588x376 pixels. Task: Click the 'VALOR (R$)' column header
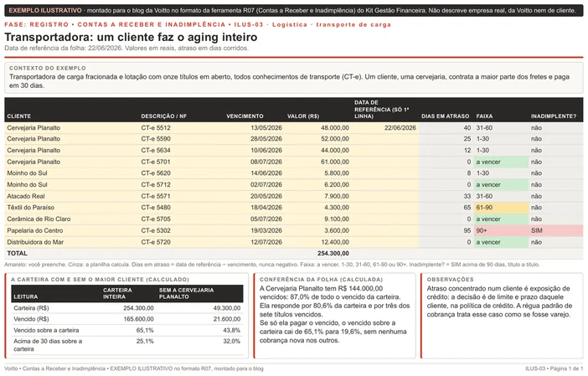coord(303,116)
